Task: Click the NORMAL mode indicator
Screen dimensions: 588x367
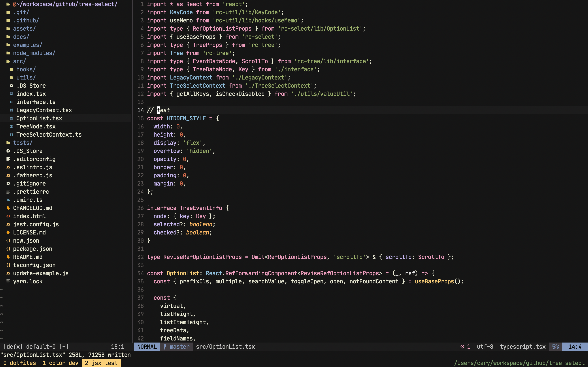Action: pos(147,347)
